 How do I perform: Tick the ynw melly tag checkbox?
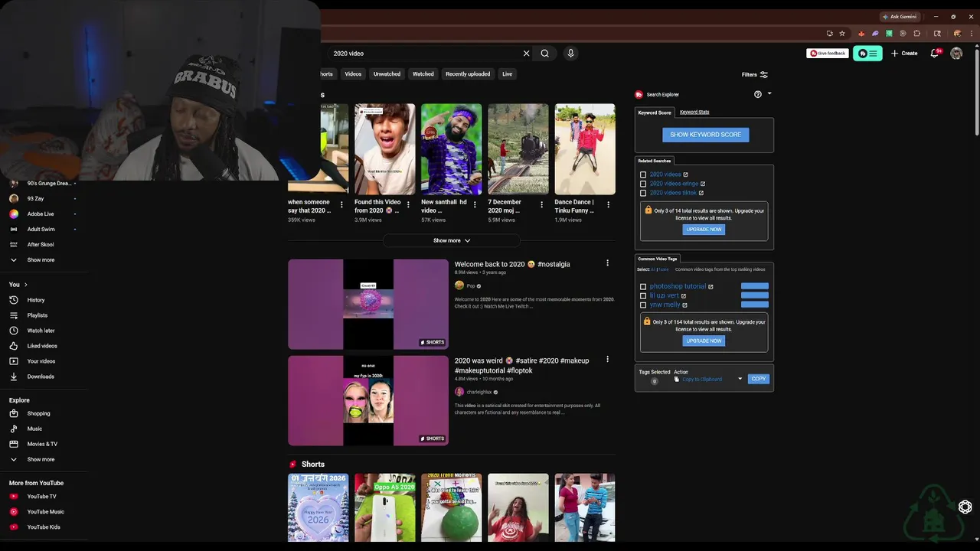point(643,305)
